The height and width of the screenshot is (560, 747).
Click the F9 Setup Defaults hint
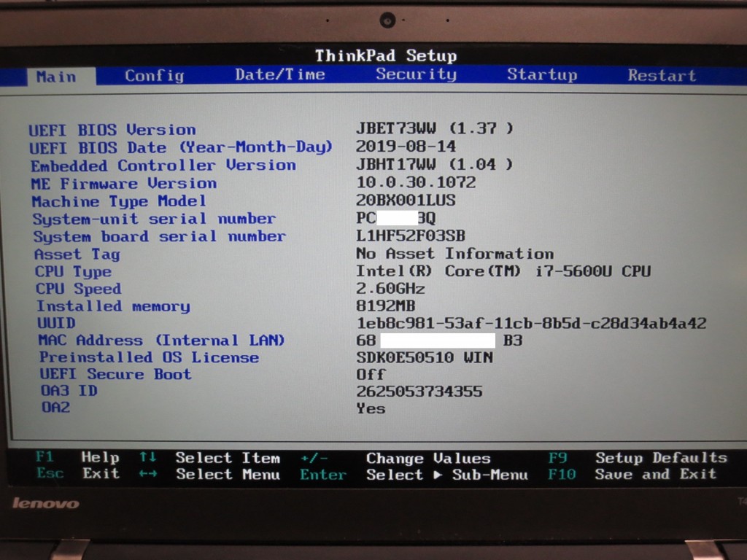638,458
